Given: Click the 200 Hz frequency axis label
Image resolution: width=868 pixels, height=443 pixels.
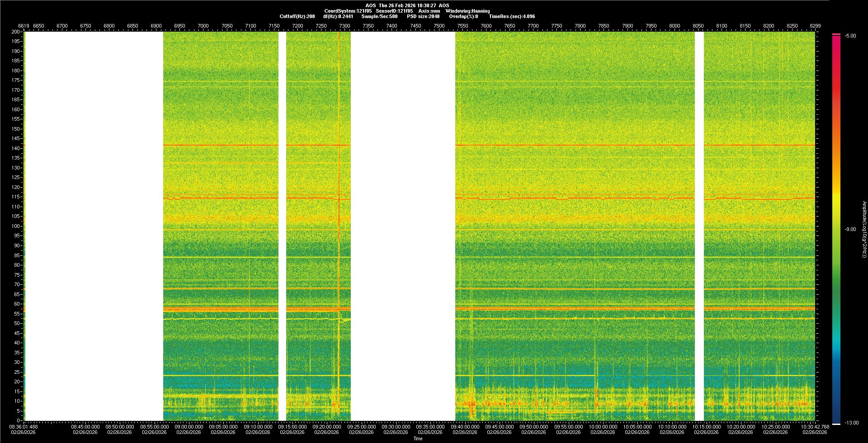Looking at the screenshot, I should [x=15, y=32].
